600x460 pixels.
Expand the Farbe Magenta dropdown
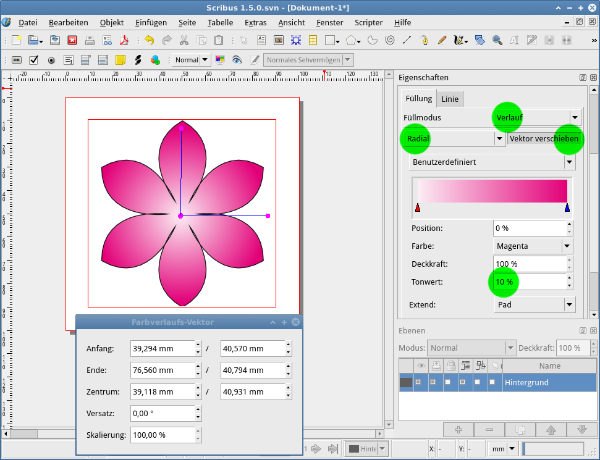(534, 244)
